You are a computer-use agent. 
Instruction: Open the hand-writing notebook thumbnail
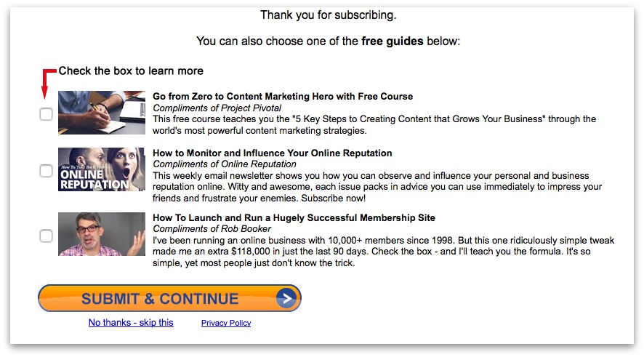[x=102, y=113]
